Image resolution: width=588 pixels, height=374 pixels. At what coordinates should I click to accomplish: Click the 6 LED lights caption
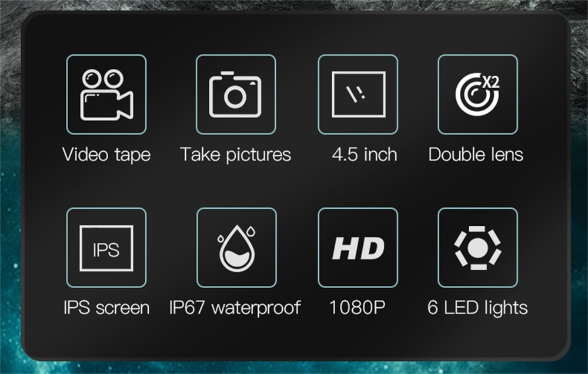click(477, 308)
